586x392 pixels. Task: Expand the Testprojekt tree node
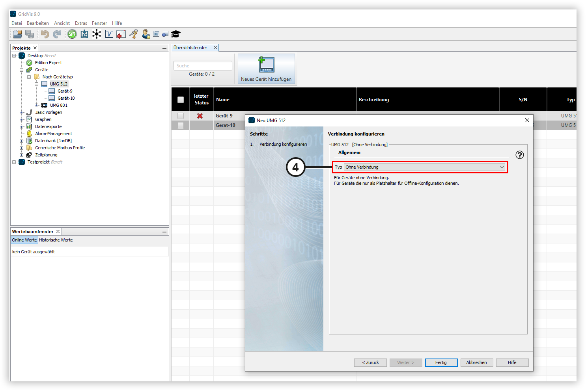pyautogui.click(x=14, y=162)
